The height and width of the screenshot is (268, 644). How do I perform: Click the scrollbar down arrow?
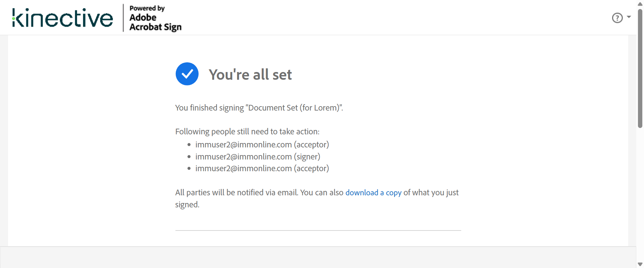tap(640, 264)
